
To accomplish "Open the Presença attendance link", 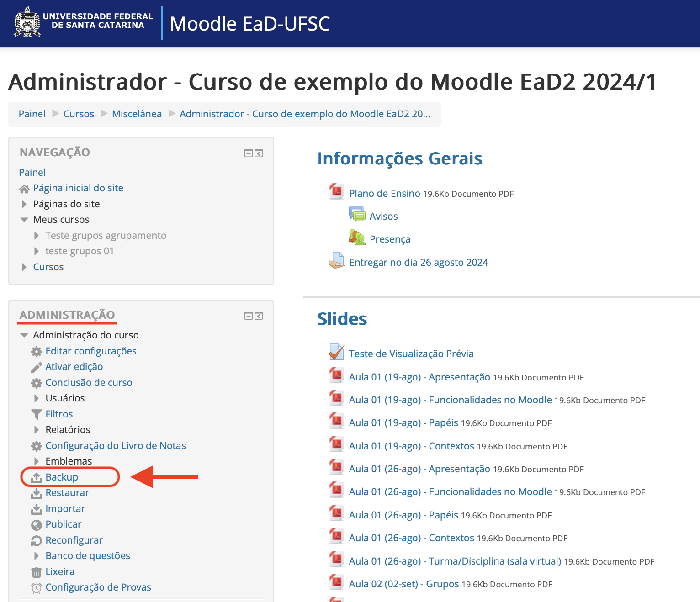I will (x=390, y=239).
